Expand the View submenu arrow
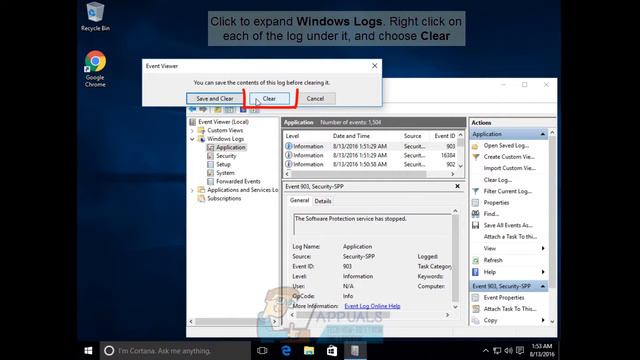The image size is (640, 360). pos(543,248)
